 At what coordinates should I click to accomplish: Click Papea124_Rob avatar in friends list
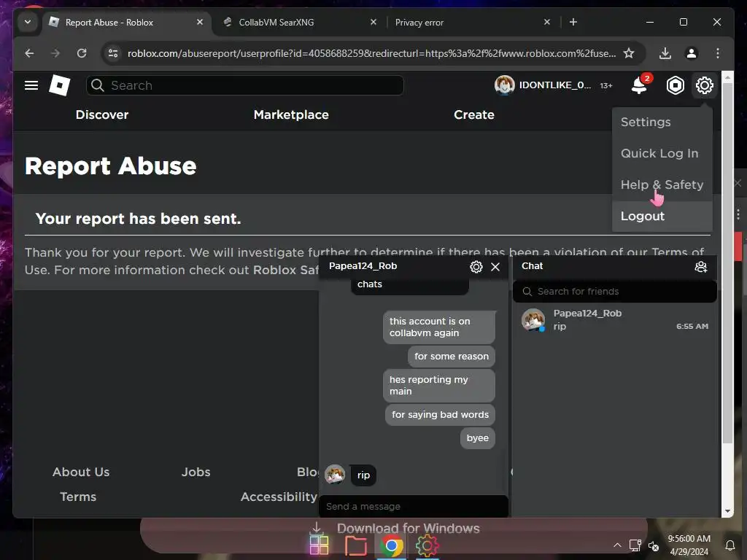coord(533,319)
